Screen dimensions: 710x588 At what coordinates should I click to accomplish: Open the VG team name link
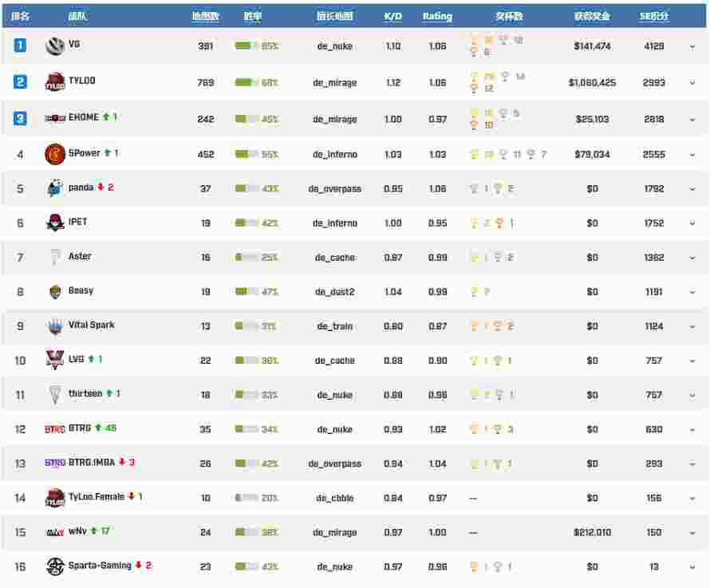[x=74, y=44]
